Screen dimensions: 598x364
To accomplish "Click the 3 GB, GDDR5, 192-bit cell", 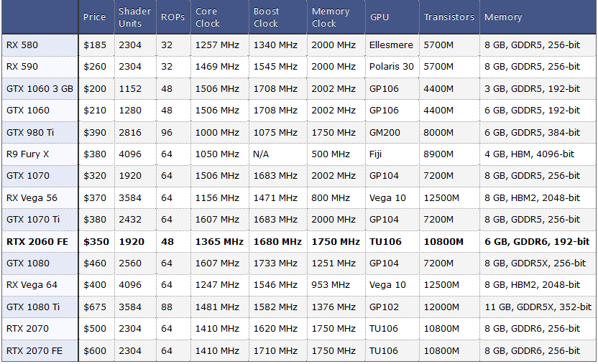I will click(533, 89).
